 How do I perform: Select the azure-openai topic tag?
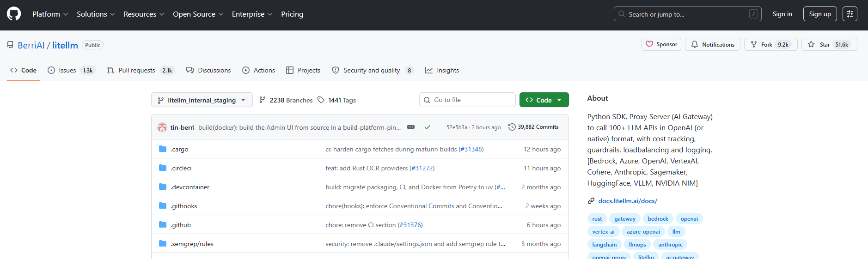coord(643,232)
